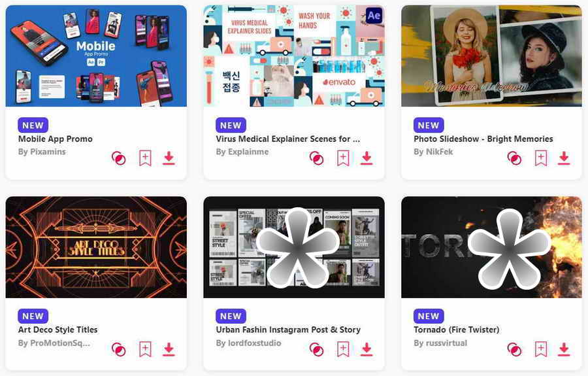Open Tornado (Fire Twister) title link
The image size is (588, 376).
coord(457,330)
